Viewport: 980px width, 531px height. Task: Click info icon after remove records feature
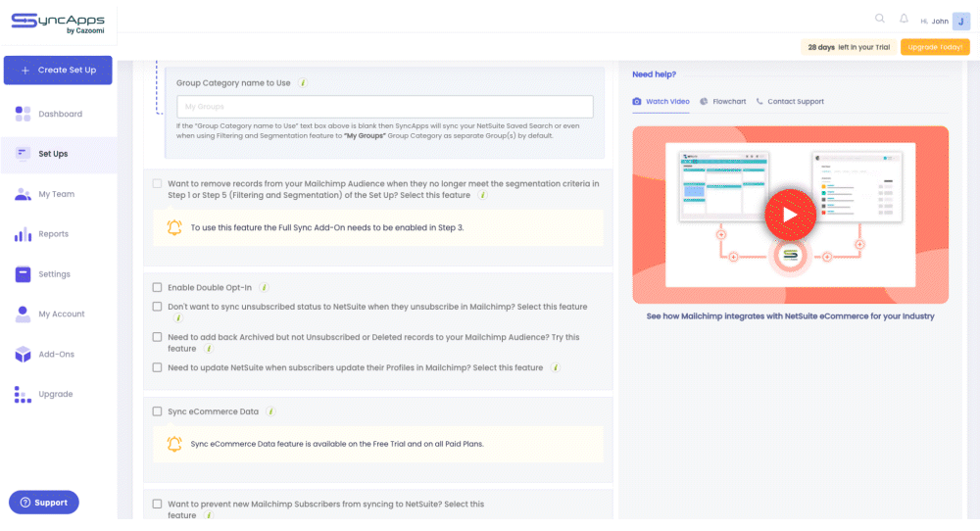(x=482, y=195)
